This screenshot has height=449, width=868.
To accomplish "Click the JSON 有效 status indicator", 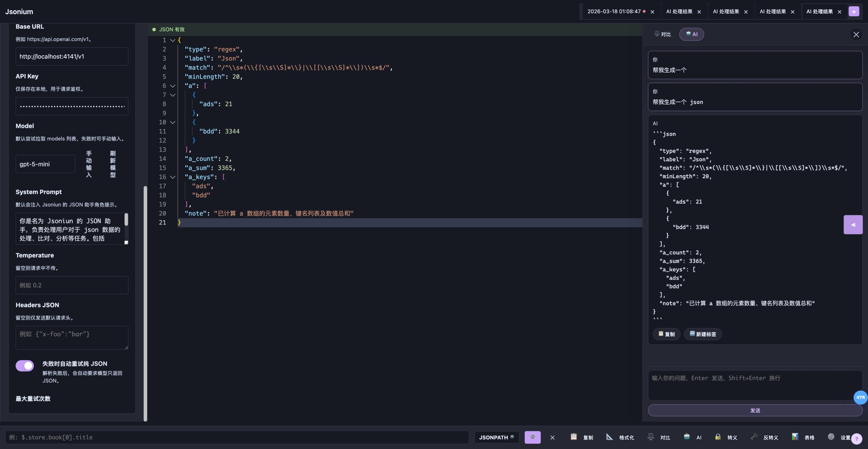I will point(168,30).
